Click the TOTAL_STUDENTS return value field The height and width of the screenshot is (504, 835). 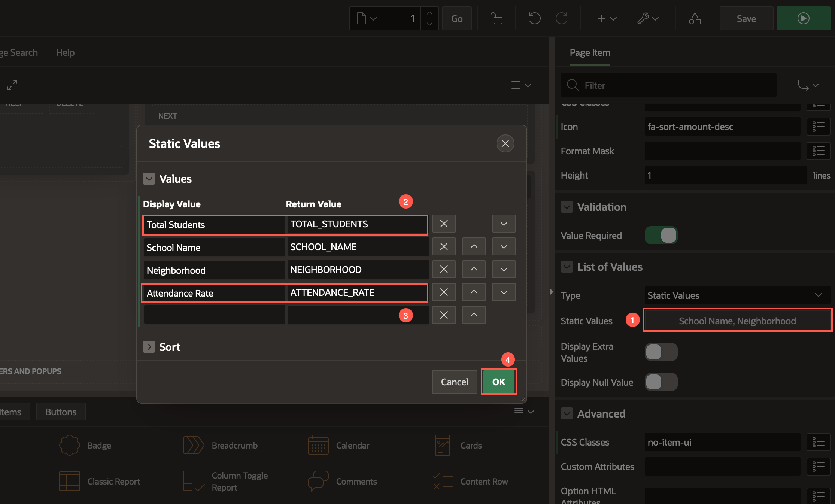click(x=358, y=224)
